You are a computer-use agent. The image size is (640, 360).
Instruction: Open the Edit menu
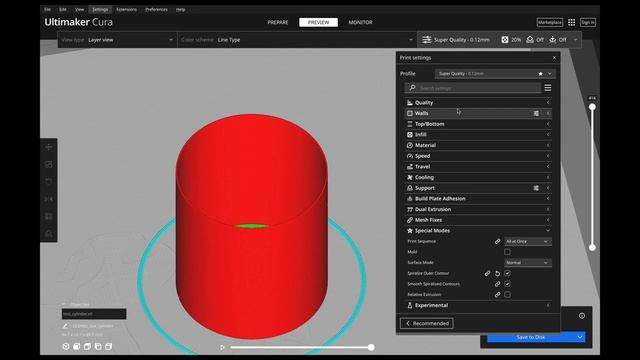tap(62, 9)
